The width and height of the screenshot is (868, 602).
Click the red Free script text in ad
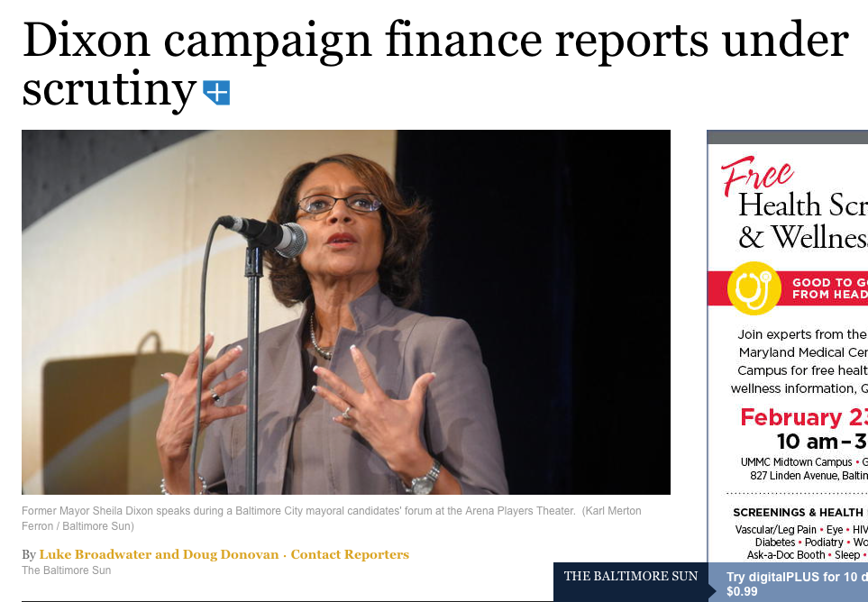pos(757,175)
